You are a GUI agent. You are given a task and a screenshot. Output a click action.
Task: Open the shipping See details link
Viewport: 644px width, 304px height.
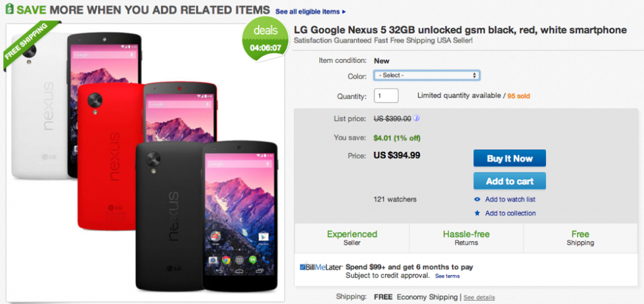pos(479,298)
